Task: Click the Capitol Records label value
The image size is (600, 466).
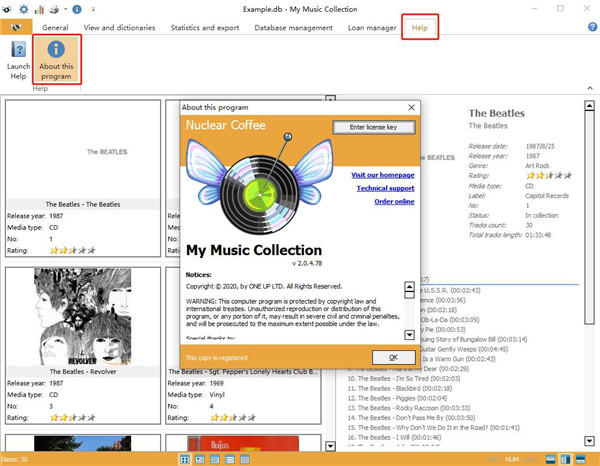Action: pyautogui.click(x=547, y=196)
